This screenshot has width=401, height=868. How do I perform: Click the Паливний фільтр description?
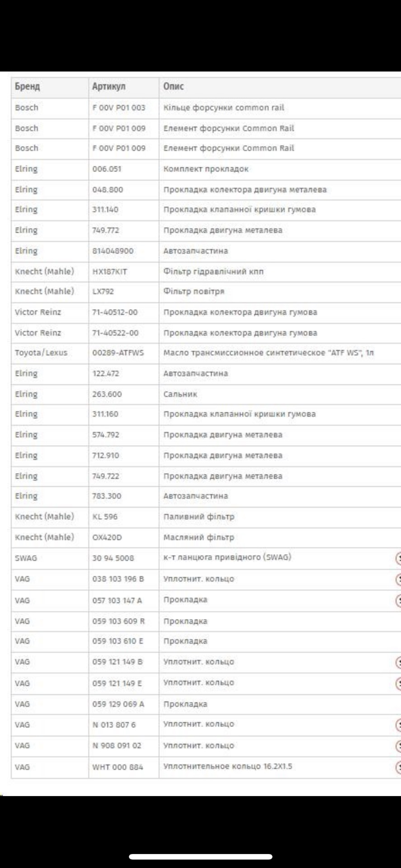click(x=199, y=517)
